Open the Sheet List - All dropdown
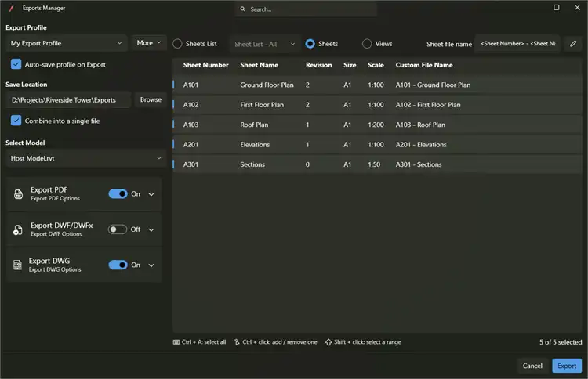Viewport: 588px width, 379px height. [265, 44]
